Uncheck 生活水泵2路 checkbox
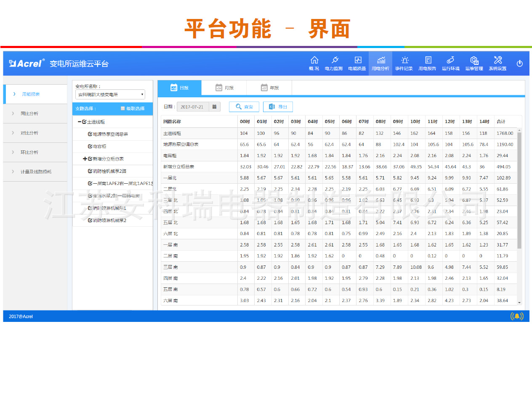 pyautogui.click(x=90, y=196)
